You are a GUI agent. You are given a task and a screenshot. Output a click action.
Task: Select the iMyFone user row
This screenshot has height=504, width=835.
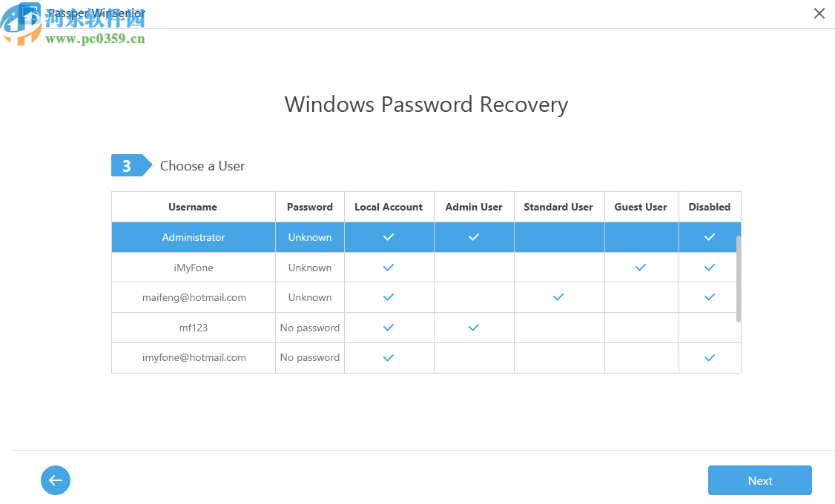[194, 268]
